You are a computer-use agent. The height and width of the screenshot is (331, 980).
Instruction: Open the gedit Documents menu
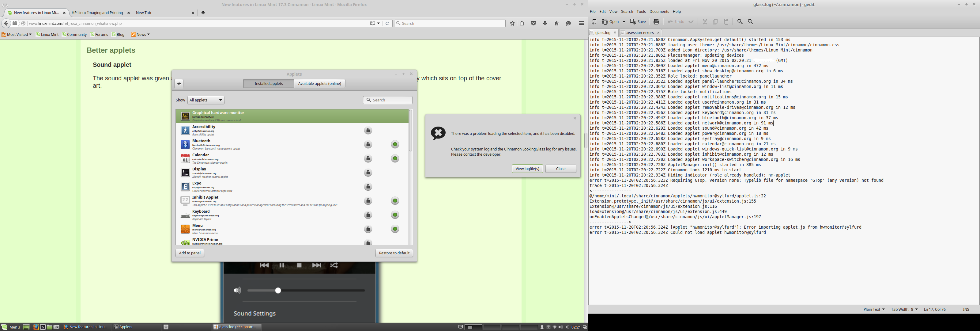pos(659,11)
